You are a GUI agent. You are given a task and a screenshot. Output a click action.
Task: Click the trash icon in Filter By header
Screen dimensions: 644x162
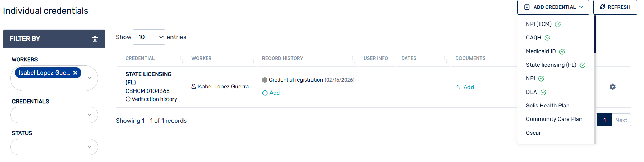(x=95, y=39)
